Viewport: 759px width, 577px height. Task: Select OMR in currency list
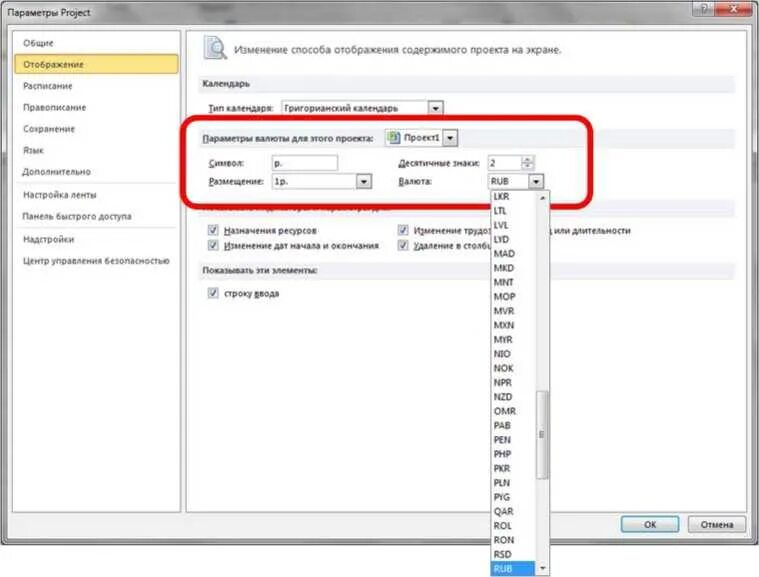click(513, 411)
